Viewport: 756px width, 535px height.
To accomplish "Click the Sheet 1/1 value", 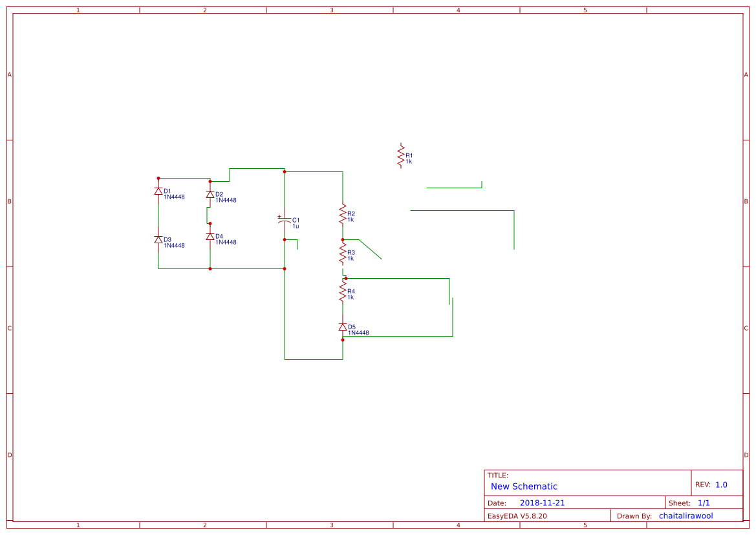I will tap(704, 503).
